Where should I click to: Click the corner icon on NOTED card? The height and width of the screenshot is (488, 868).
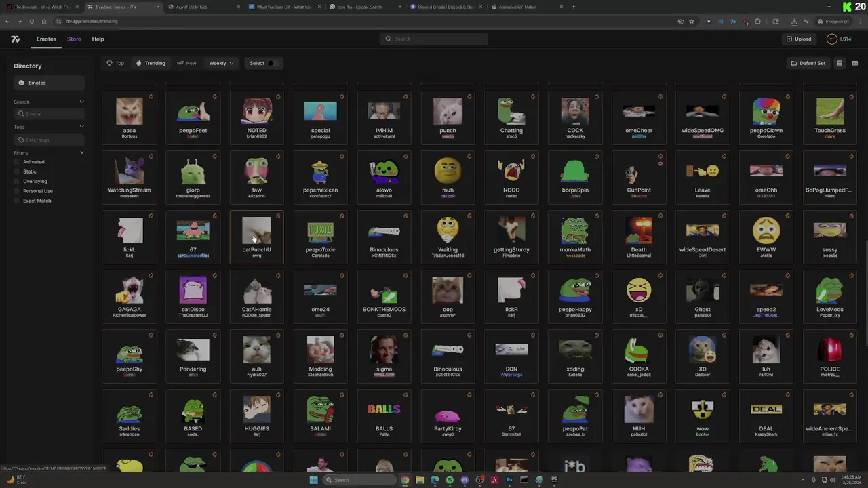(x=278, y=97)
